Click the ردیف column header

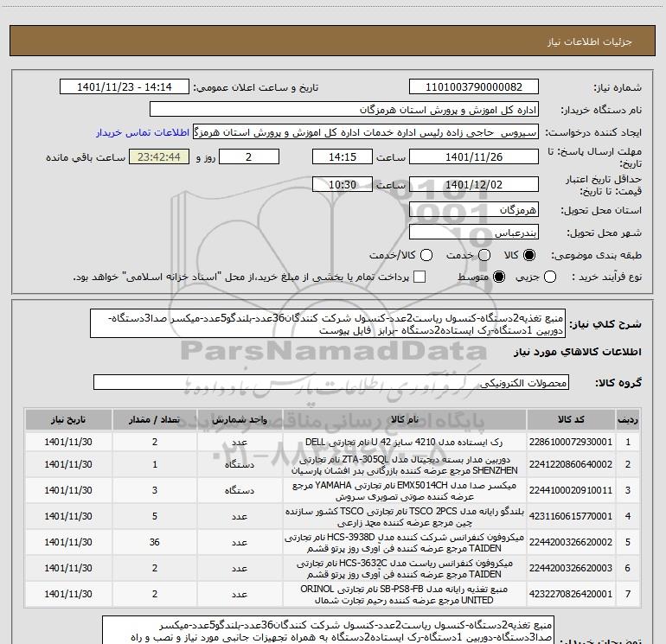pyautogui.click(x=628, y=420)
